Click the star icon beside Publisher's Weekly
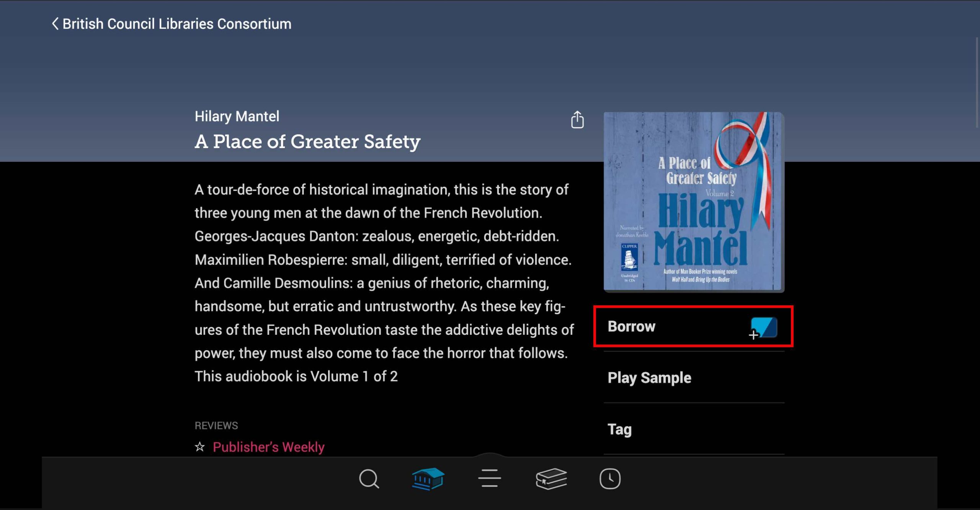Screen dimensions: 980x510 [200, 446]
